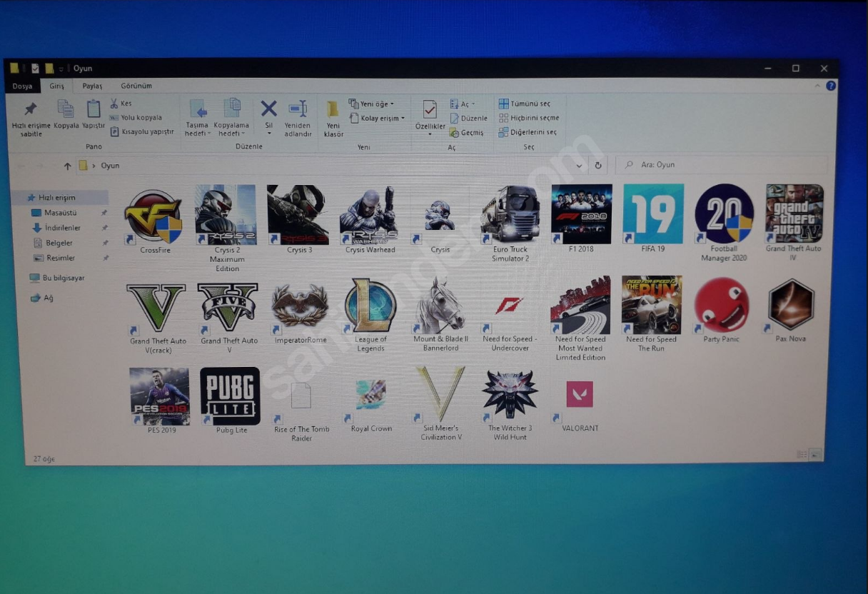Open Geçmiş history button

pos(467,133)
